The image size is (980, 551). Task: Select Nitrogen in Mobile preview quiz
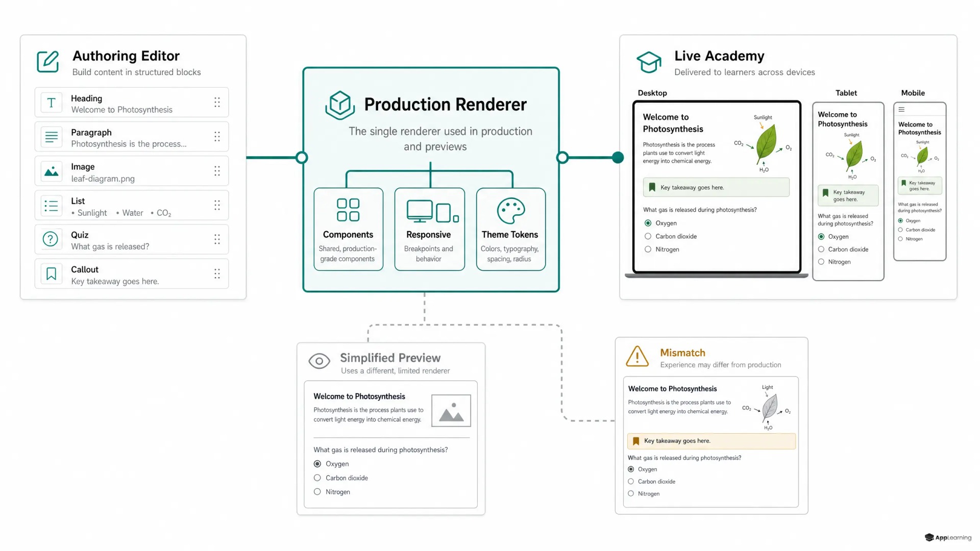tap(900, 239)
